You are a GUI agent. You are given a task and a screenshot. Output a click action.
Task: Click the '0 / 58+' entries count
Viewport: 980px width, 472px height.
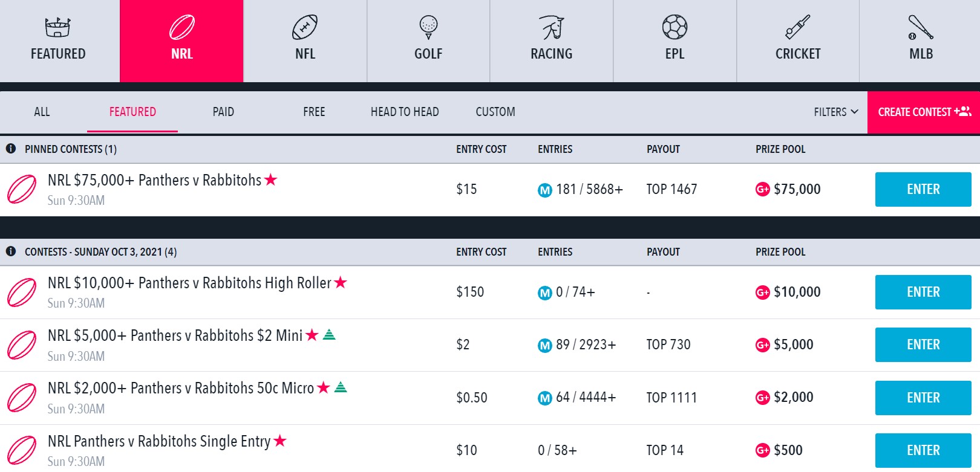(557, 450)
